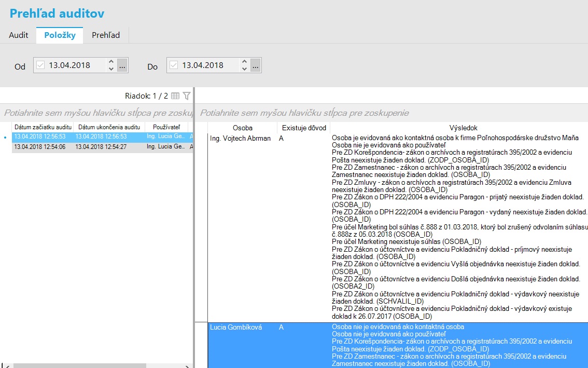Toggle the Od date checkbox

(40, 65)
